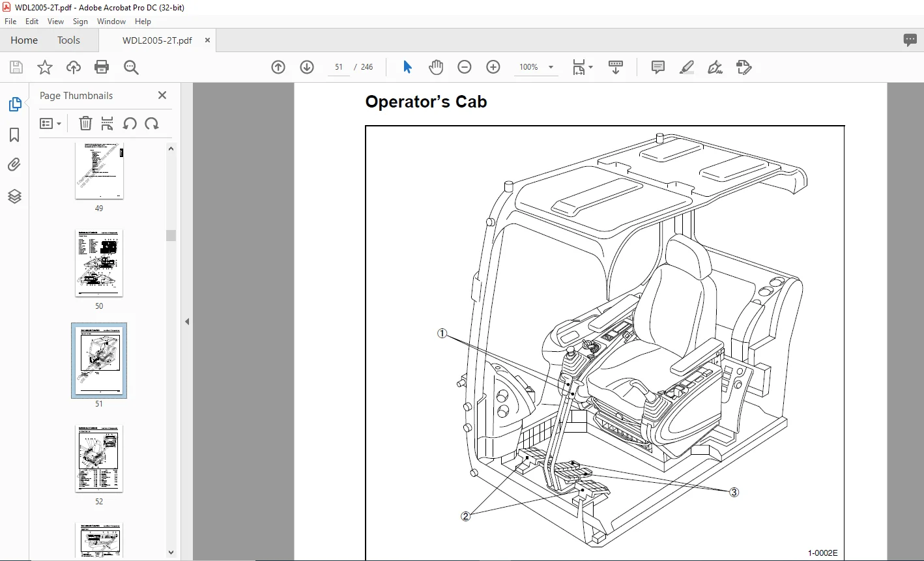Click figure number 1-0002E label
Screen dimensions: 924x561
click(x=823, y=553)
